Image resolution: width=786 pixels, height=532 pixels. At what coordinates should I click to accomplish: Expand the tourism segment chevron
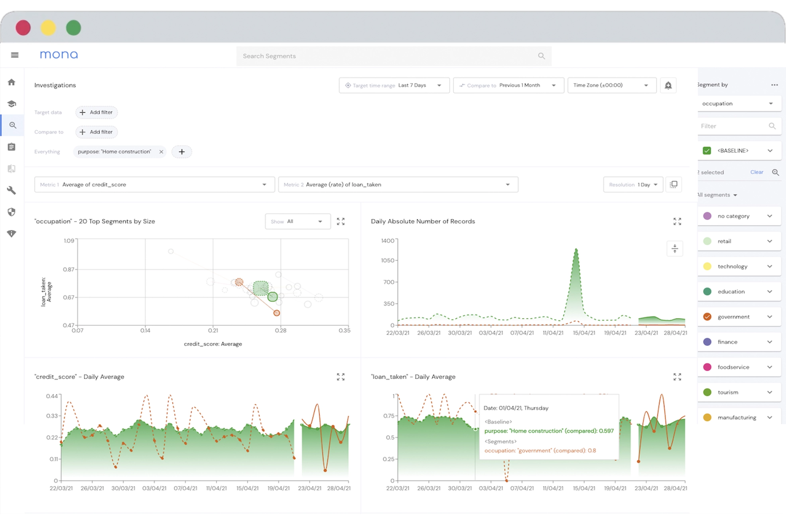point(770,392)
